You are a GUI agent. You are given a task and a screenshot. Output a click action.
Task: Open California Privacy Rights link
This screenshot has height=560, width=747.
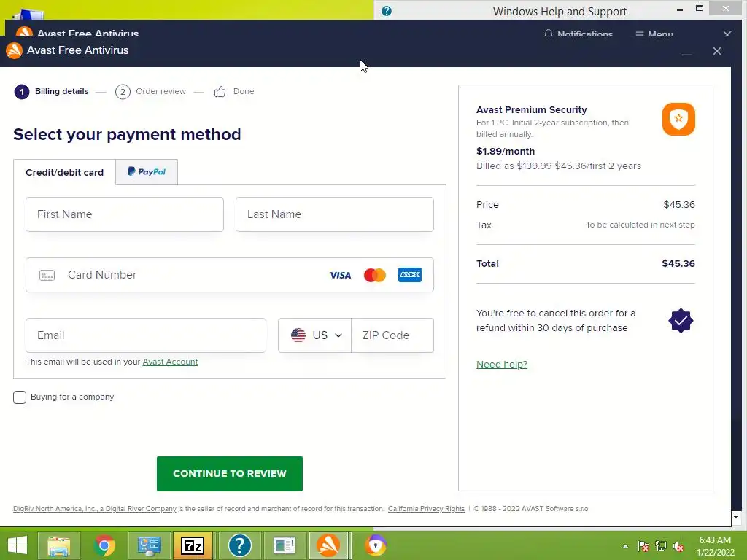426,508
